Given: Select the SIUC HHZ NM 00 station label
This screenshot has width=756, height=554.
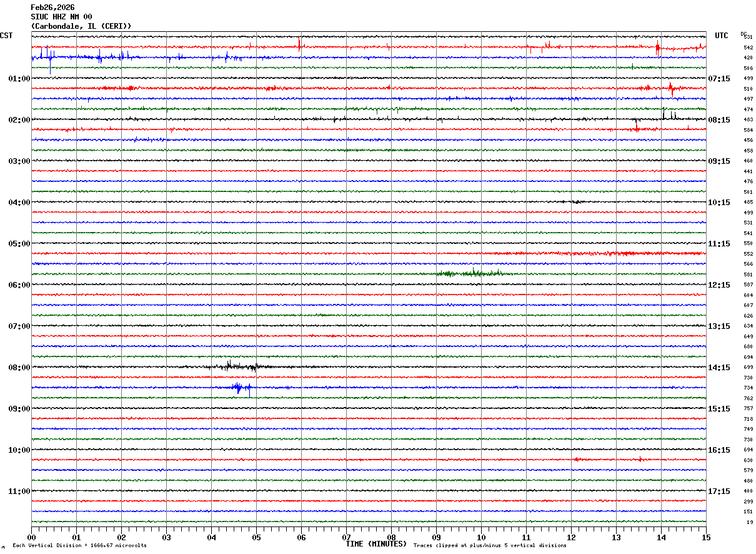Looking at the screenshot, I should (x=61, y=17).
